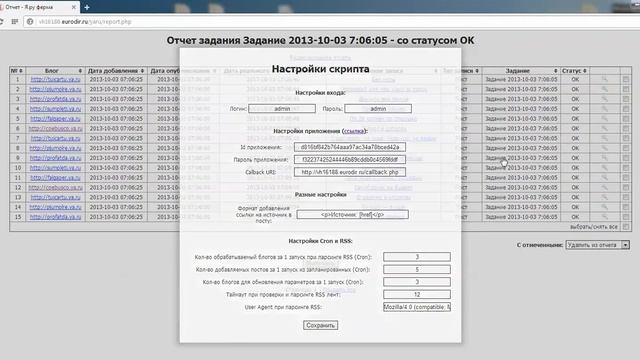
Task: Tick the checkbox in row 2
Action: (626, 89)
